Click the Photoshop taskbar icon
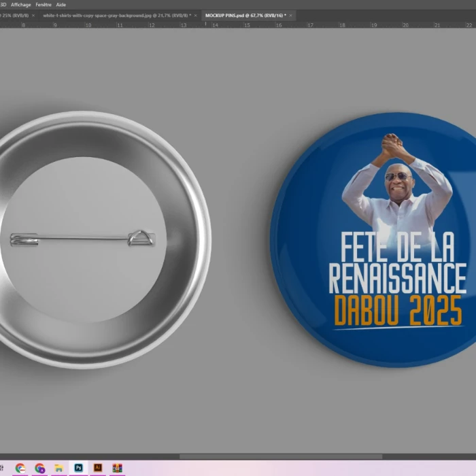The height and width of the screenshot is (476, 476). pyautogui.click(x=78, y=468)
